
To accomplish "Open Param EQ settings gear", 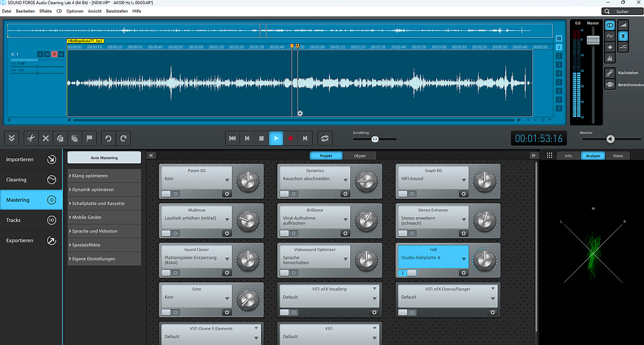I will (227, 194).
